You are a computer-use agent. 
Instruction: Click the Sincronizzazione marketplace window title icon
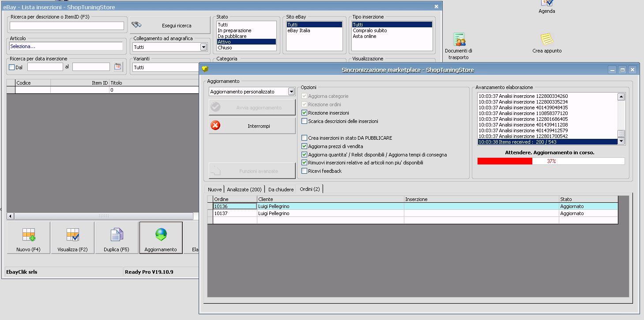pyautogui.click(x=205, y=69)
